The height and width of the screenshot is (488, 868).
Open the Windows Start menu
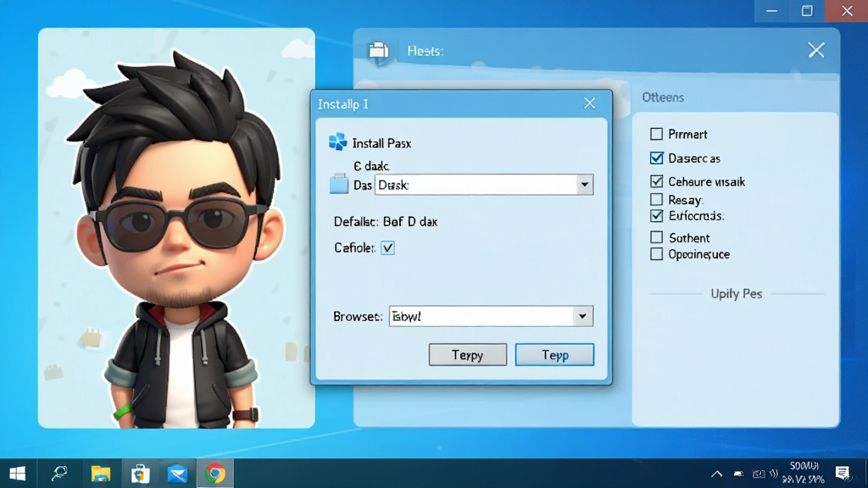pyautogui.click(x=17, y=474)
